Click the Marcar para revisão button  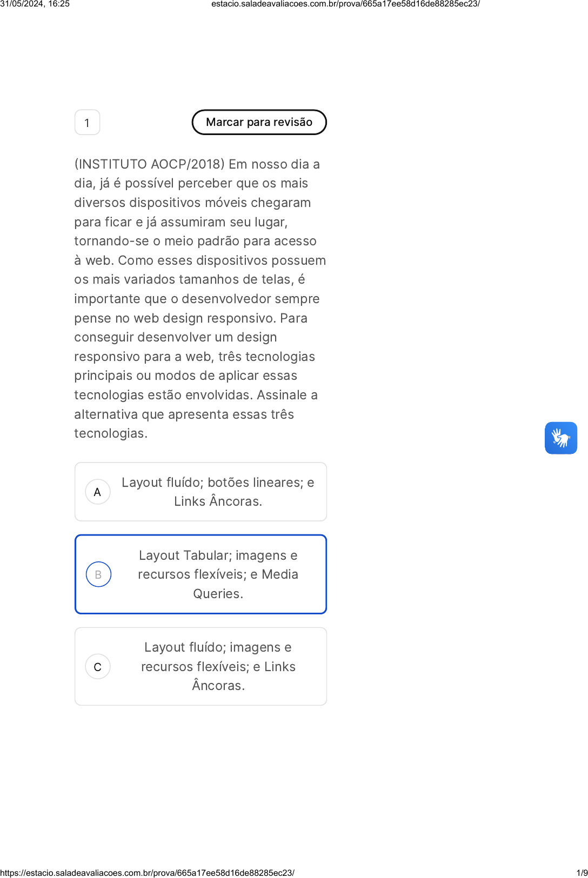pos(259,122)
